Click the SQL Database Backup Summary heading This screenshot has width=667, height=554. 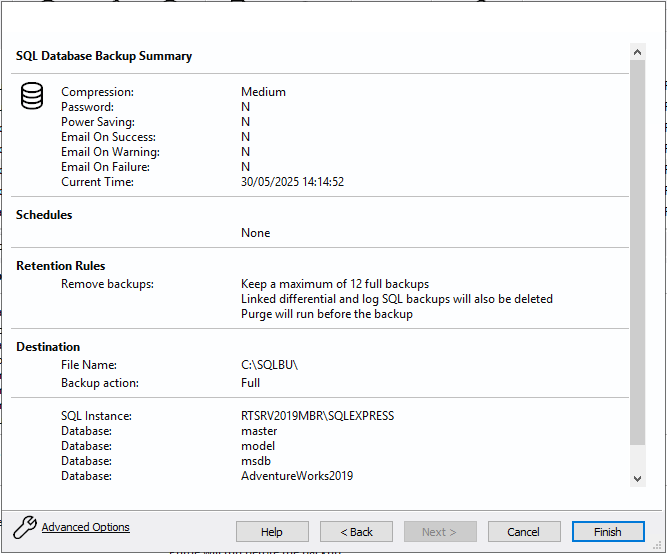click(x=104, y=56)
